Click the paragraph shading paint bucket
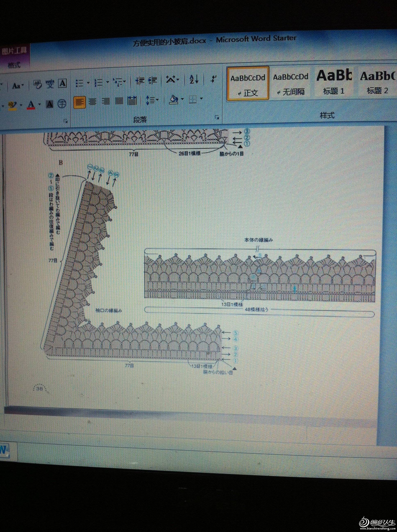 [173, 99]
